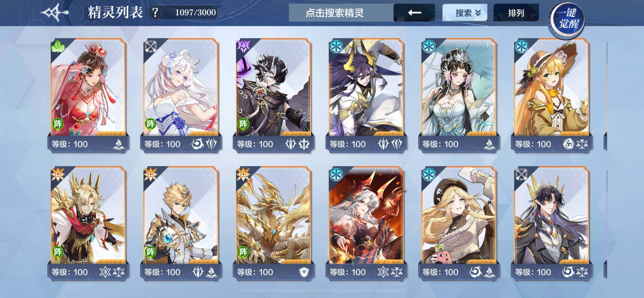644x298 pixels.
Task: Select the spiky blond armored boy card
Action: pos(181,223)
